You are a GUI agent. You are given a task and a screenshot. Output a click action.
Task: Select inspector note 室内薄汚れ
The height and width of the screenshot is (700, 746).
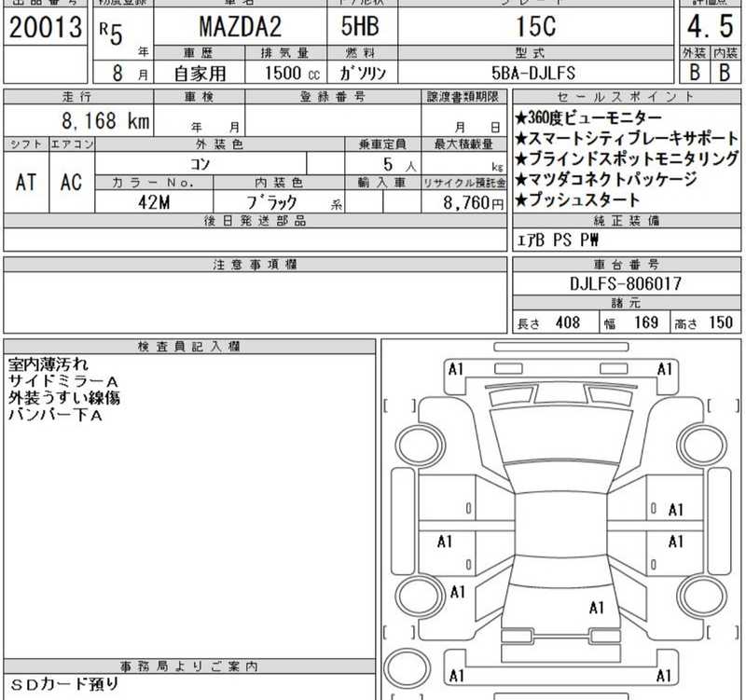pos(48,364)
